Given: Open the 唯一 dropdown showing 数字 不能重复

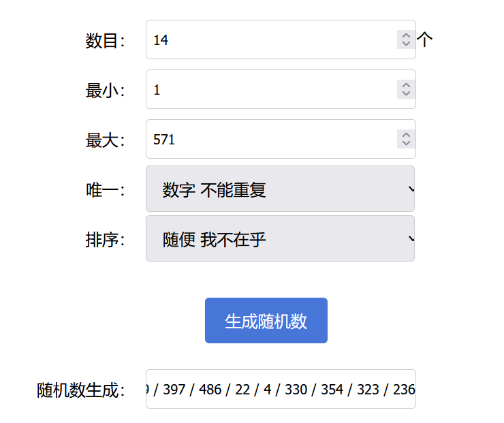Looking at the screenshot, I should [280, 189].
